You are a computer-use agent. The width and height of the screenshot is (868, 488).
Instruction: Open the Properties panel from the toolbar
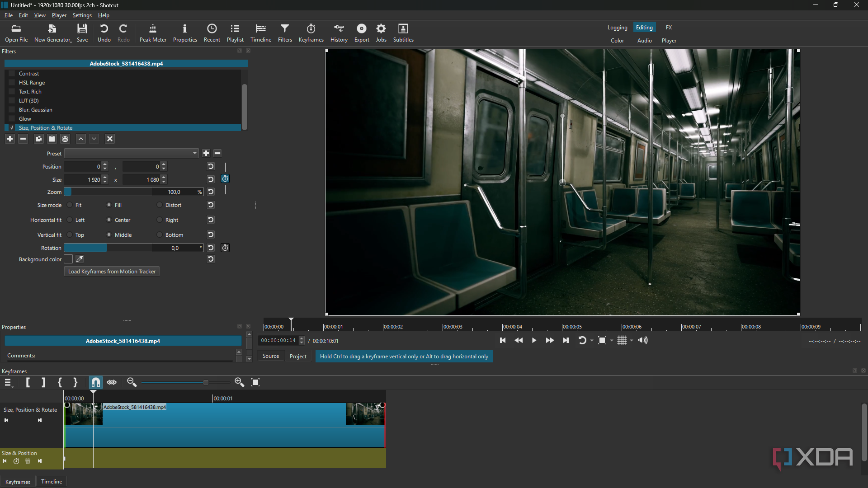(x=185, y=33)
